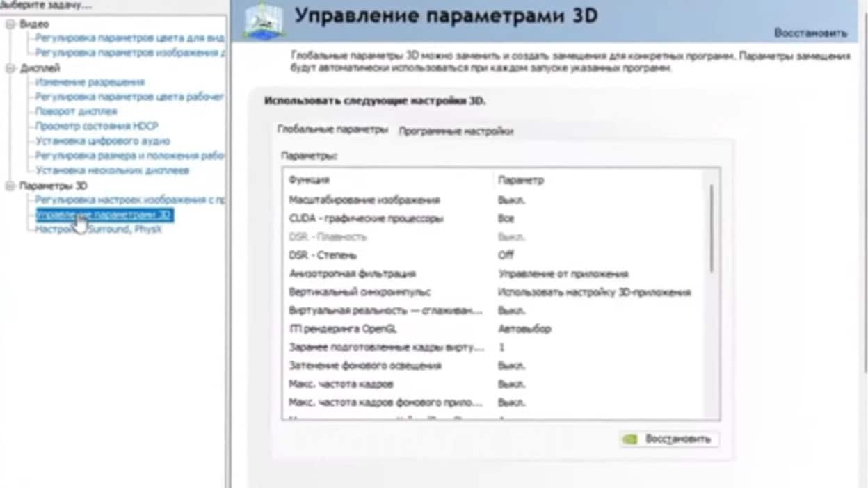Select Поворот дисплея tree item

[x=77, y=111]
